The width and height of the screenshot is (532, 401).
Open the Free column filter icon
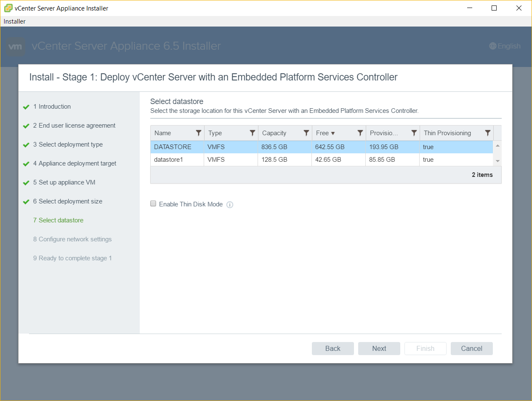pos(360,133)
